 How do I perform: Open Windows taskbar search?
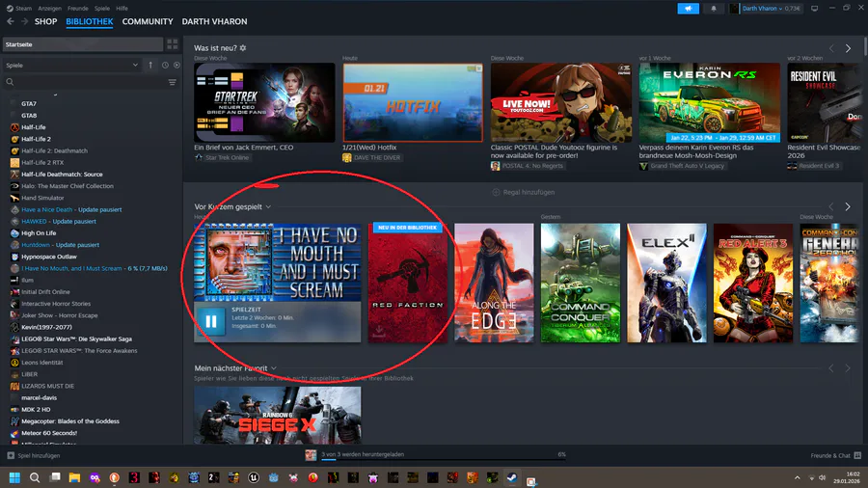tap(35, 477)
